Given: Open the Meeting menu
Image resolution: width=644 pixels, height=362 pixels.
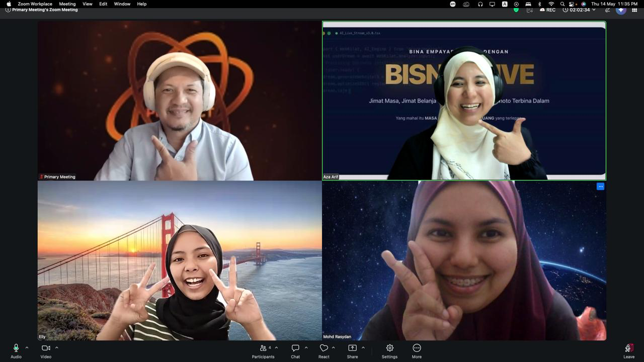Looking at the screenshot, I should [x=67, y=4].
